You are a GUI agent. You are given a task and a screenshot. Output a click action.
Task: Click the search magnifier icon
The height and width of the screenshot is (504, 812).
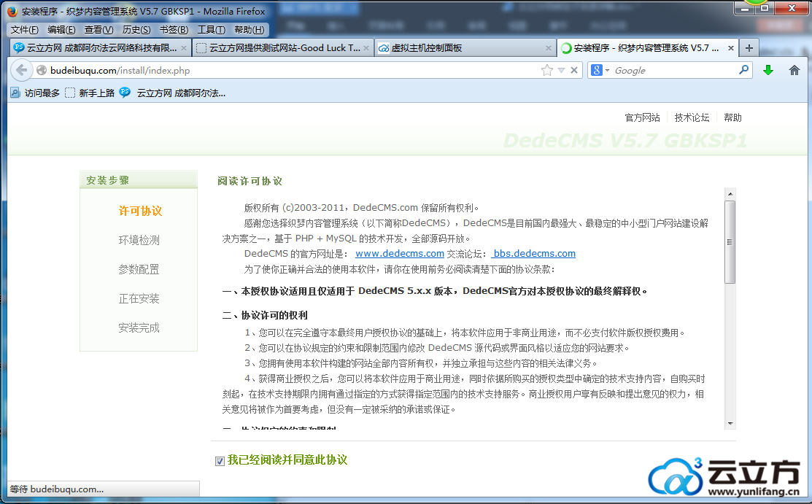tap(744, 70)
